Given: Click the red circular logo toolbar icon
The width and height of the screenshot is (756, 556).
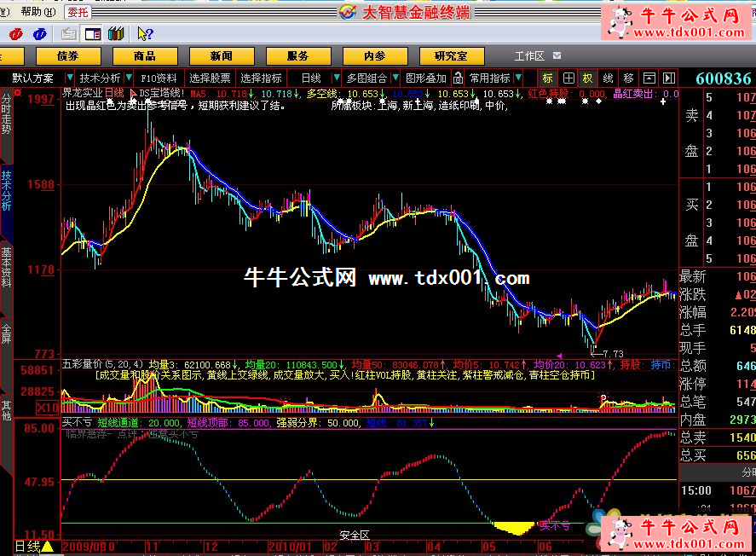Looking at the screenshot, I should pos(16,34).
